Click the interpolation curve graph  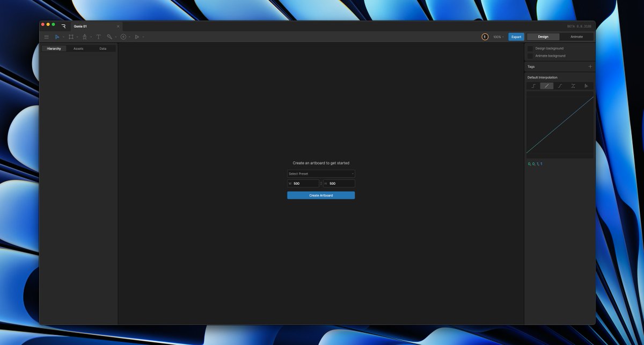point(560,124)
